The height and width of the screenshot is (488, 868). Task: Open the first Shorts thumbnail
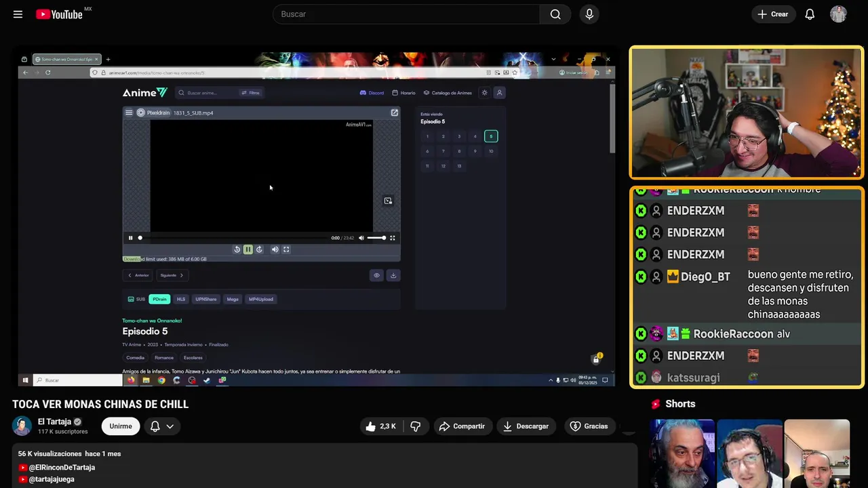(682, 453)
